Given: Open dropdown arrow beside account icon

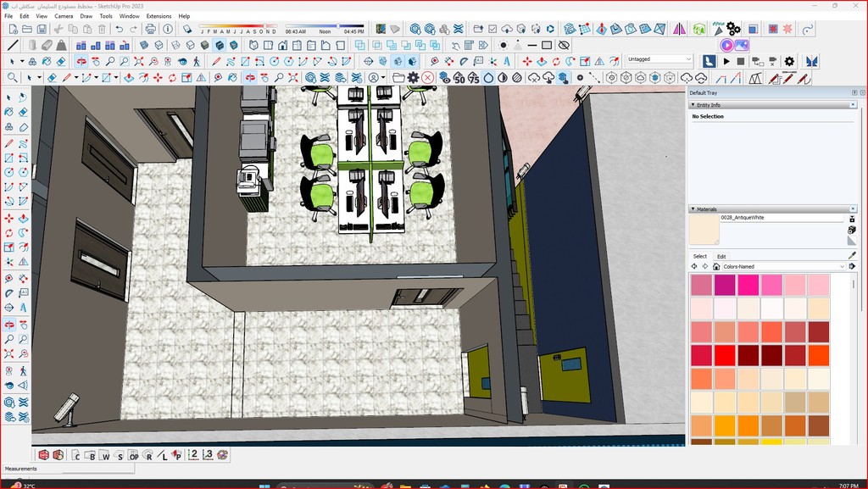Looking at the screenshot, I should [x=383, y=78].
